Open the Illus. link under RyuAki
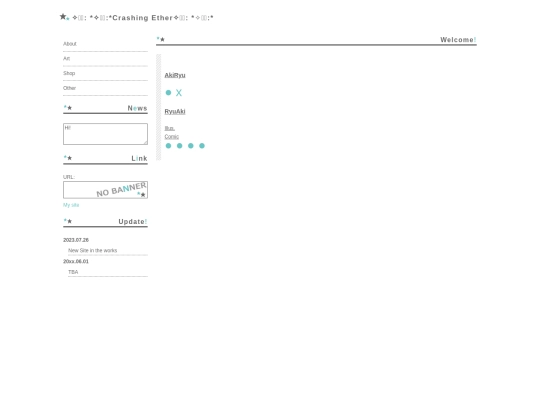The height and width of the screenshot is (405, 540). (169, 128)
